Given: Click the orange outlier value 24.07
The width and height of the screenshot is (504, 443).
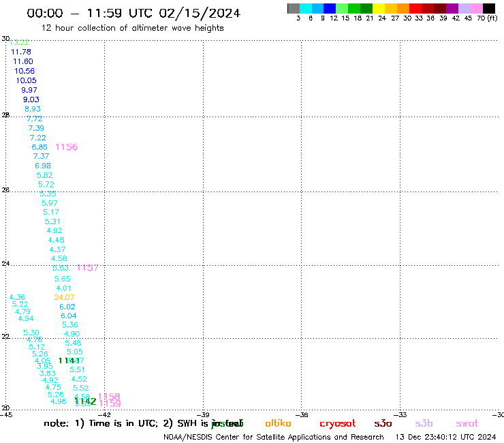Looking at the screenshot, I should tap(64, 297).
